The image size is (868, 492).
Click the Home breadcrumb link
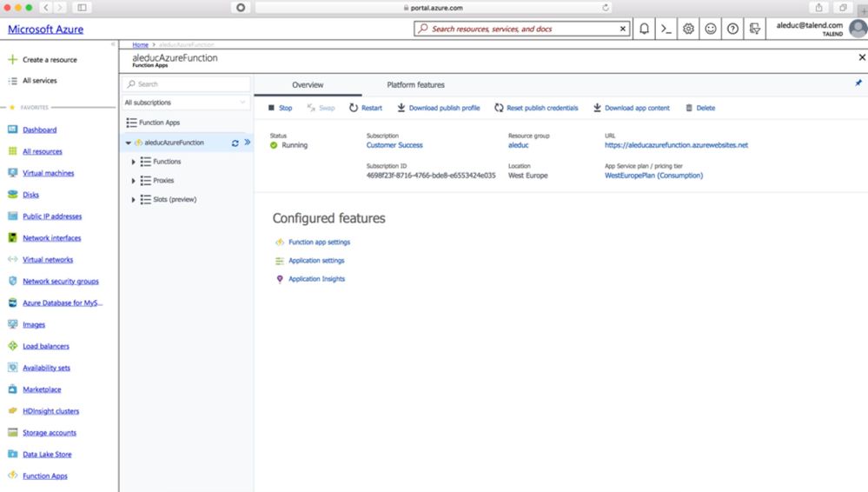(x=140, y=44)
